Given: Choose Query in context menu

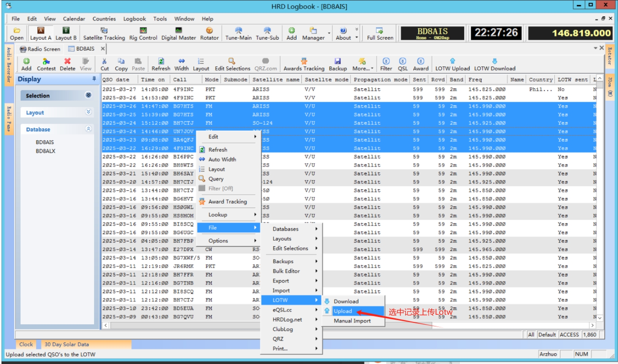Looking at the screenshot, I should [x=228, y=179].
